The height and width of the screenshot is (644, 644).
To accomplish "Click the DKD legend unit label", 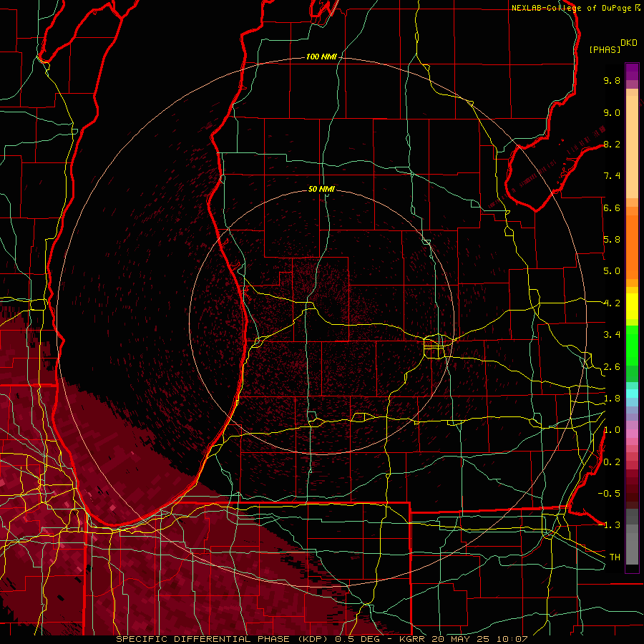I will click(629, 42).
